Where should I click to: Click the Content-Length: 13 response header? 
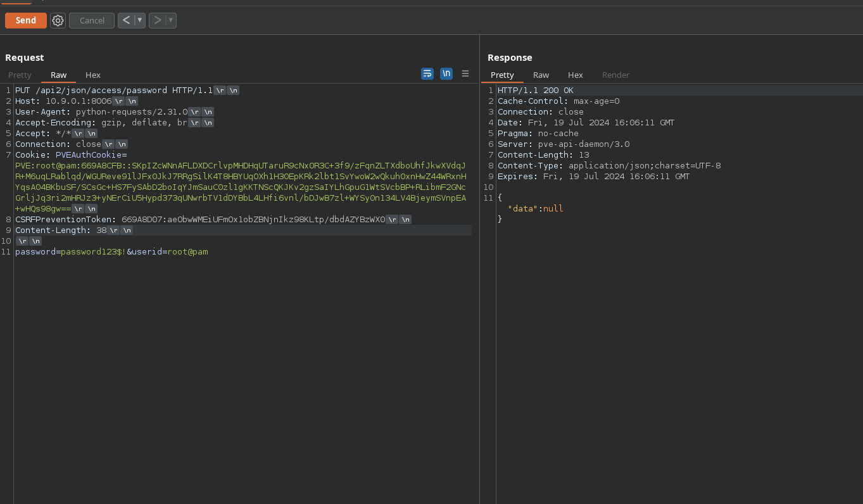[543, 155]
